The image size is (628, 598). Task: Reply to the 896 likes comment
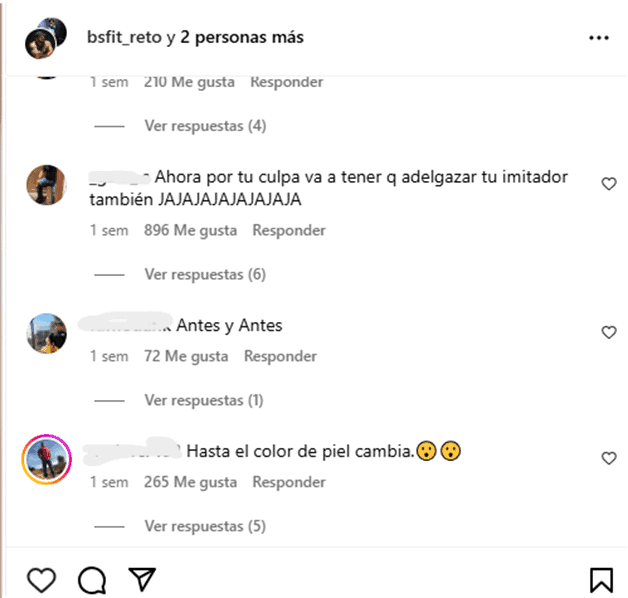click(289, 230)
